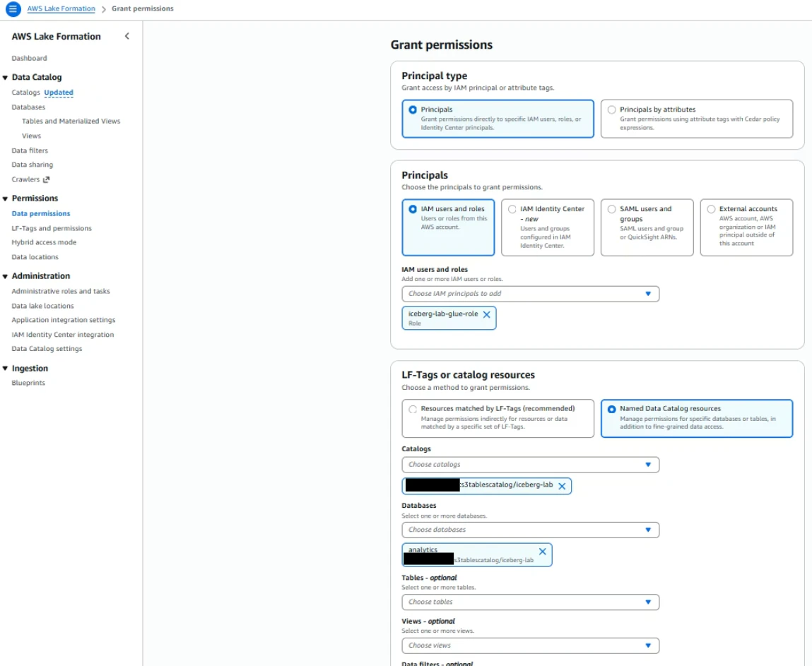Open Views in sidebar
The width and height of the screenshot is (812, 666).
pos(31,136)
